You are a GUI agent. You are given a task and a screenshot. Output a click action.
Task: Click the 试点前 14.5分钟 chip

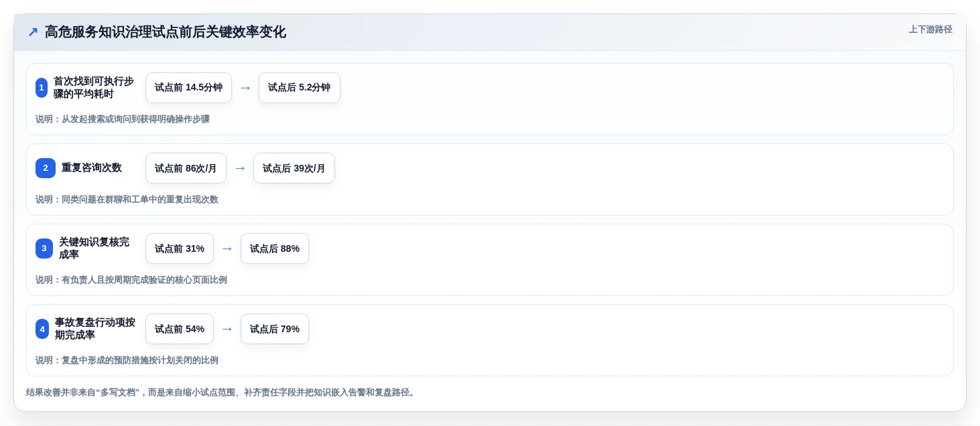click(188, 88)
